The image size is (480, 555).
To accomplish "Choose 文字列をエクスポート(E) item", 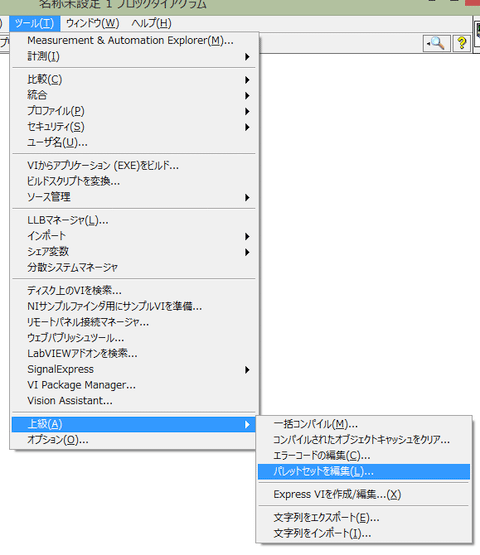I will click(x=364, y=518).
